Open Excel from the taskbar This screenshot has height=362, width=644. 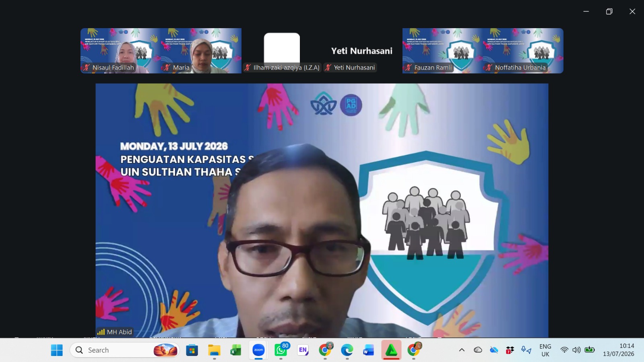point(236,350)
